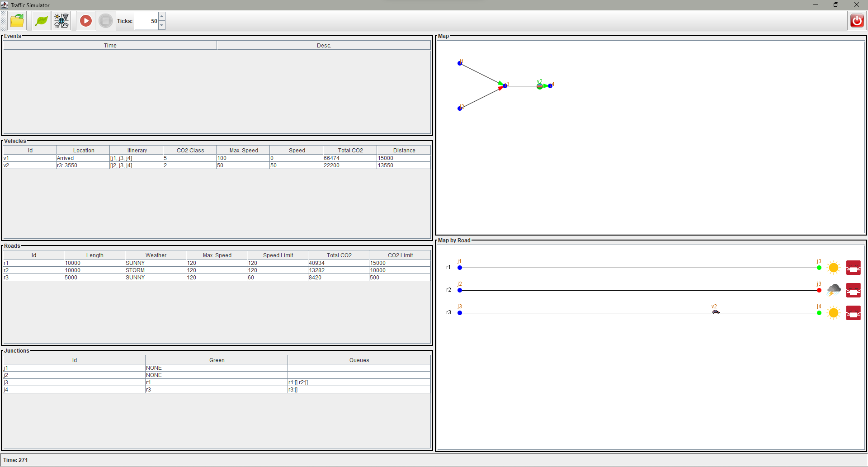The image size is (868, 467).
Task: Click the blue j1 start point on road r1
Action: (x=460, y=268)
